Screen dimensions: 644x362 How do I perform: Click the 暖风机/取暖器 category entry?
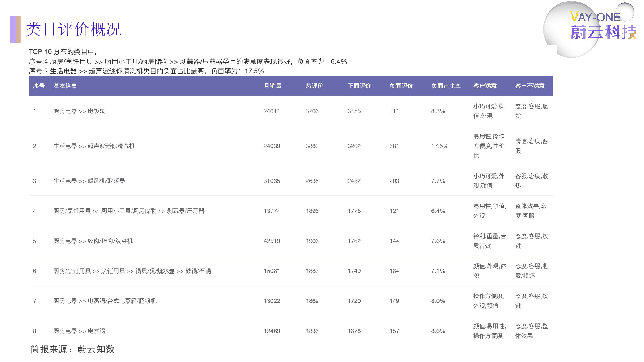click(x=89, y=181)
